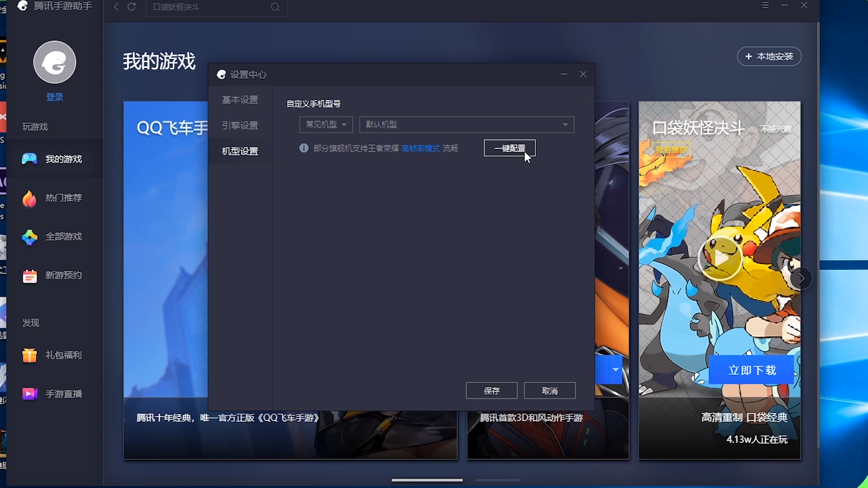The height and width of the screenshot is (488, 868).
Task: Switch to the 基本设置 tab
Action: coord(240,100)
